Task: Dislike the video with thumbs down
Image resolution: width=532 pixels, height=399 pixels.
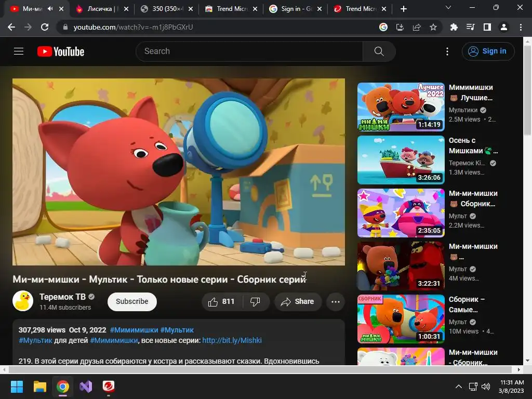Action: [x=255, y=302]
